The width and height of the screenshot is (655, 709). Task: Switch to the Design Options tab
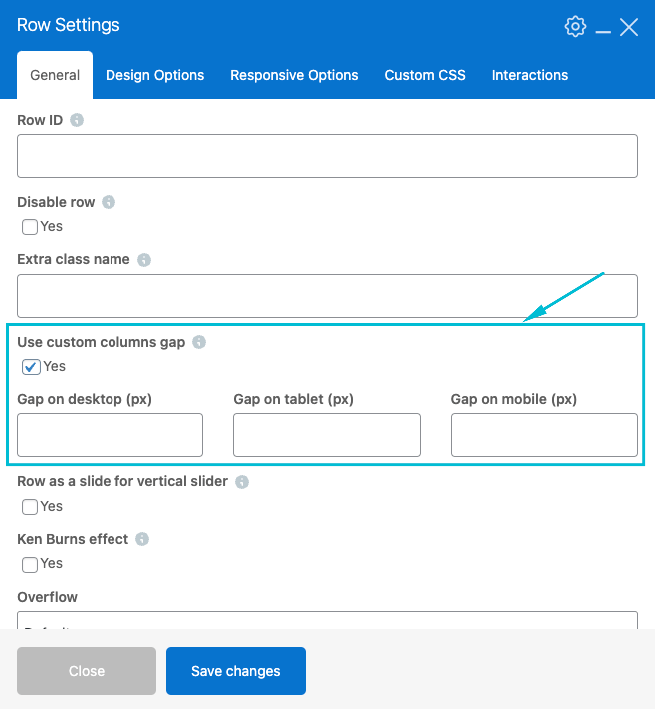[155, 75]
